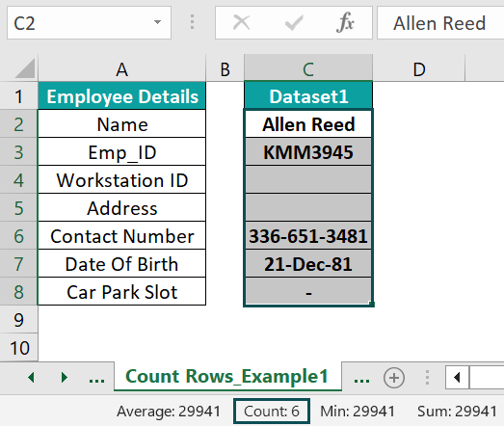This screenshot has height=426, width=504.
Task: Click the Dataset1 header cell
Action: pos(308,96)
